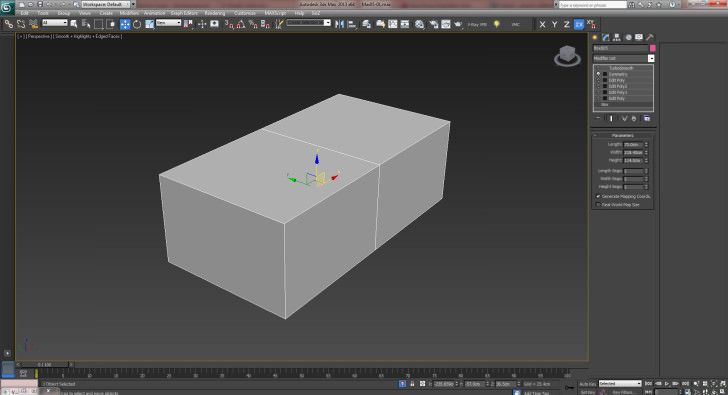Open the Selection Filter dropdown
This screenshot has height=395, width=728.
point(54,23)
